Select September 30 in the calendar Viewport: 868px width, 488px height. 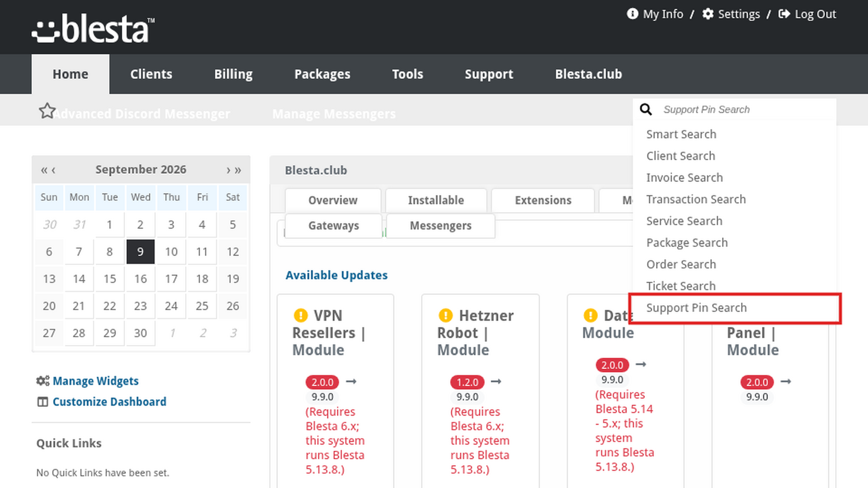click(x=141, y=333)
